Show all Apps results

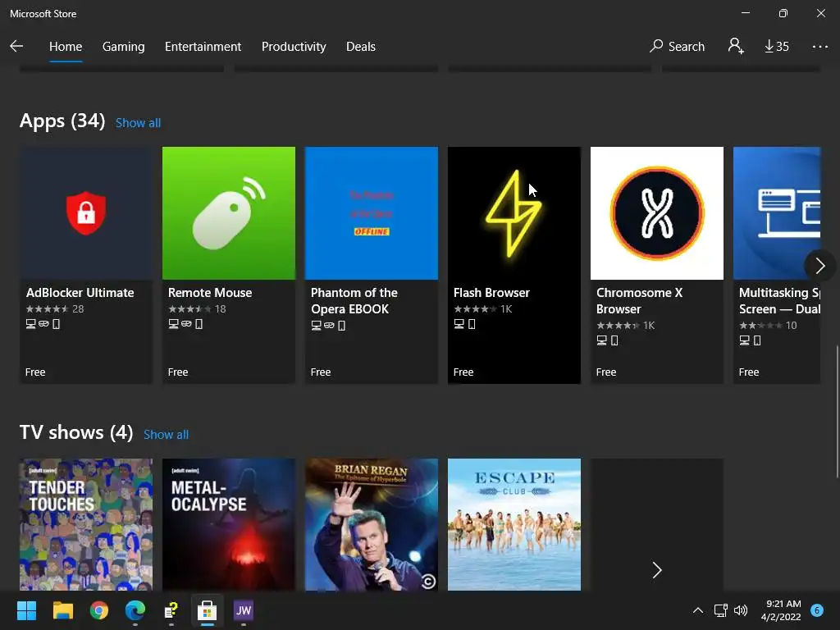point(138,123)
